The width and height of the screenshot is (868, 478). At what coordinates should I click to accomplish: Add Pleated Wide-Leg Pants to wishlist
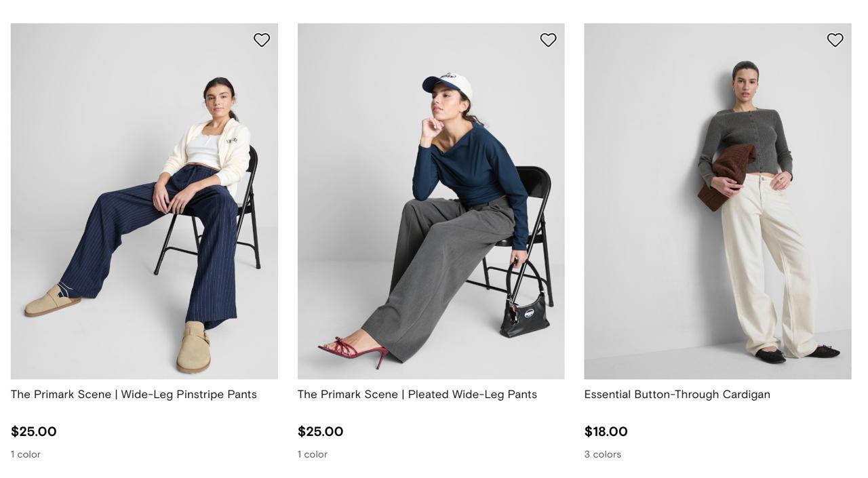[548, 40]
